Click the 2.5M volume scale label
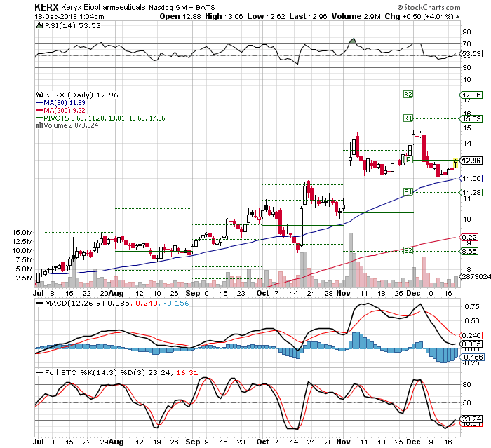The height and width of the screenshot is (448, 491). 25,278
